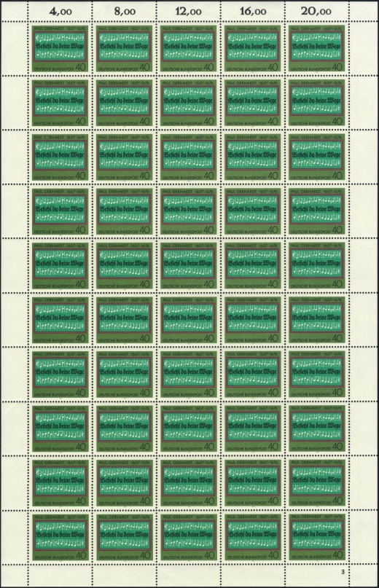Image resolution: width=379 pixels, height=588 pixels.
Task: Select the ninth-row stamp in the middle column
Action: coord(188,482)
